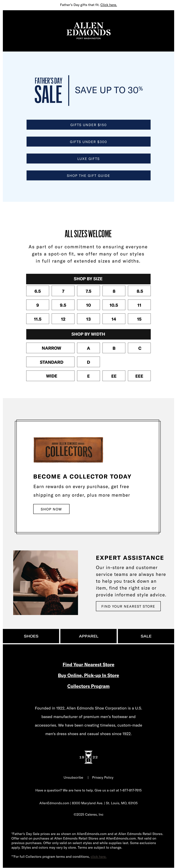The image size is (177, 868).
Task: Click the Allen Edmonds logo header
Action: [x=88, y=31]
